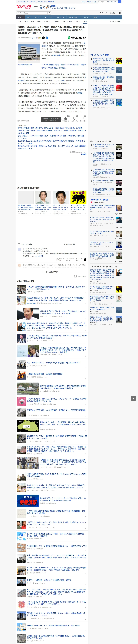Open the 速報 navigation tab
This screenshot has width=138, height=644.
[28, 17]
